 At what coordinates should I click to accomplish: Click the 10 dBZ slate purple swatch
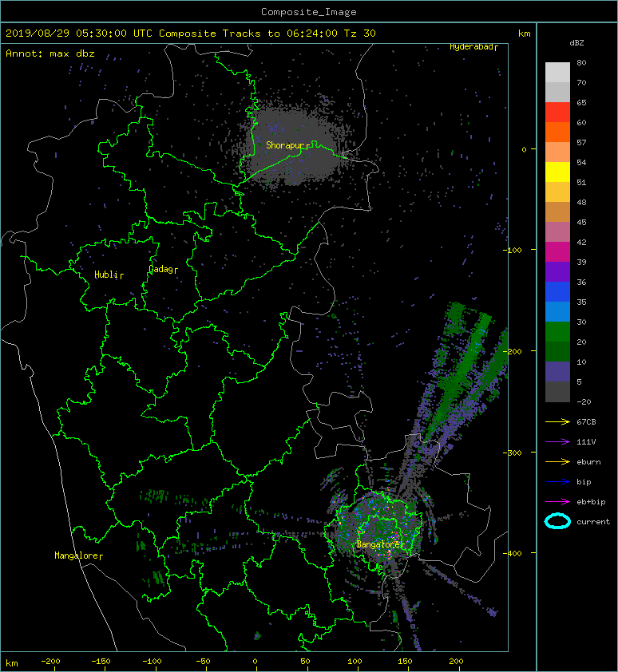(557, 371)
